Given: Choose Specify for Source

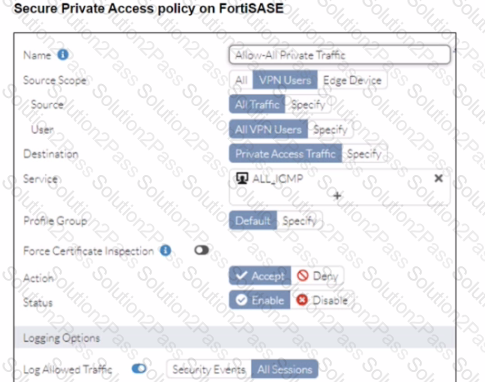Looking at the screenshot, I should 308,104.
